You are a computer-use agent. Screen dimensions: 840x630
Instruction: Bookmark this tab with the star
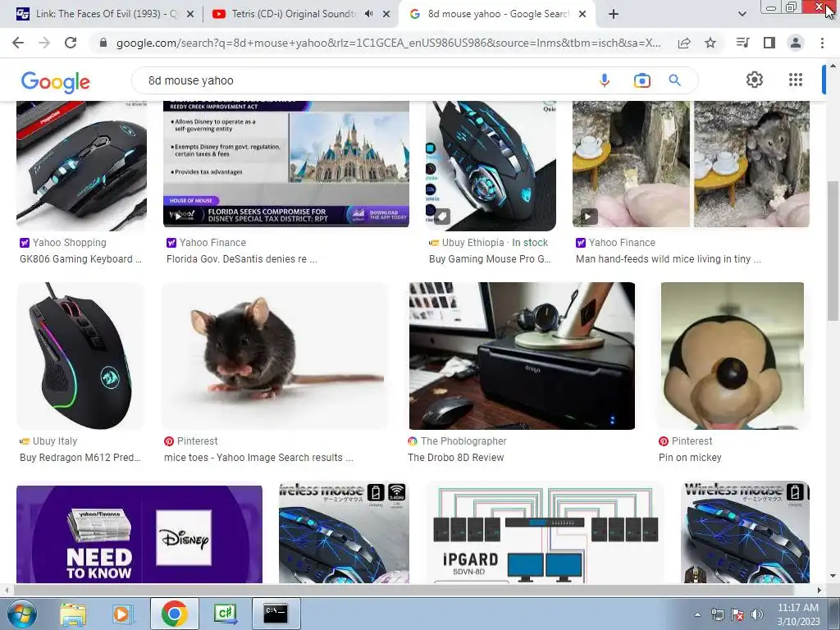pos(710,43)
